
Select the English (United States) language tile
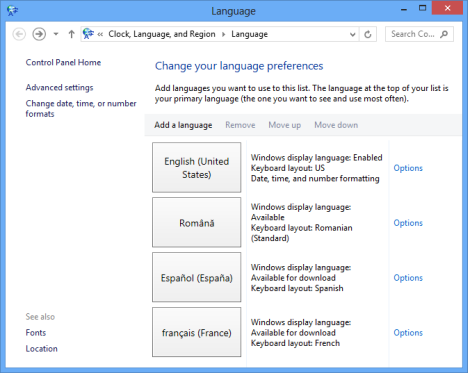click(197, 168)
